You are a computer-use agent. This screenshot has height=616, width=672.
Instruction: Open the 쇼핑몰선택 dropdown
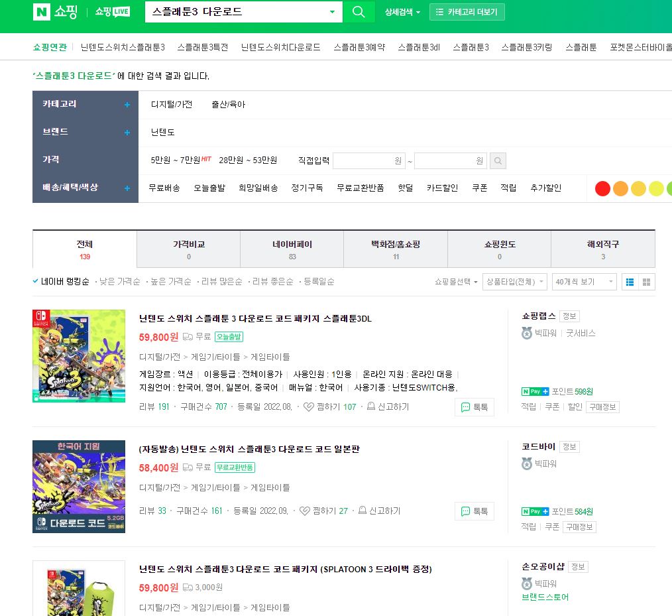pyautogui.click(x=456, y=282)
